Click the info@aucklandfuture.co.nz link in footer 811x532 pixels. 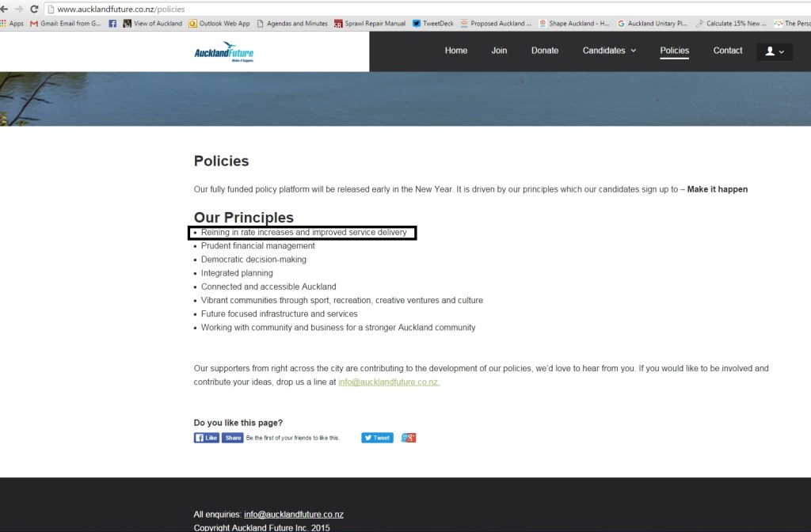(x=293, y=514)
